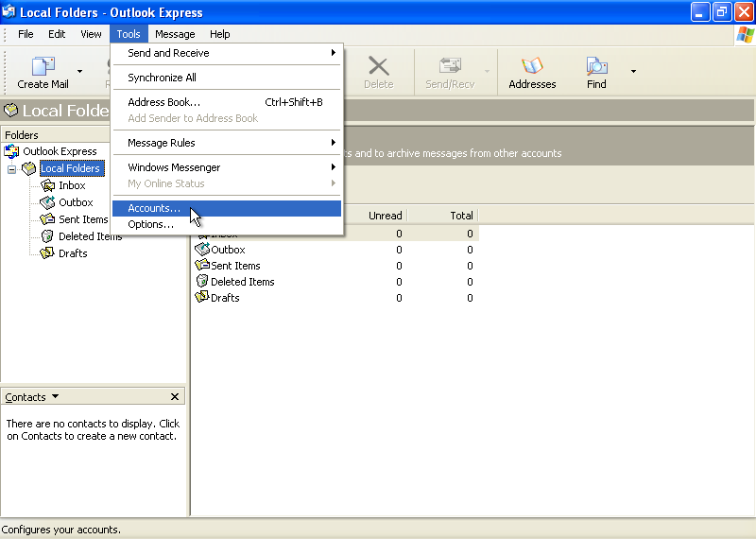Open the Create Mail stationery dropdown arrow
Screen dimensions: 756x539
click(79, 72)
